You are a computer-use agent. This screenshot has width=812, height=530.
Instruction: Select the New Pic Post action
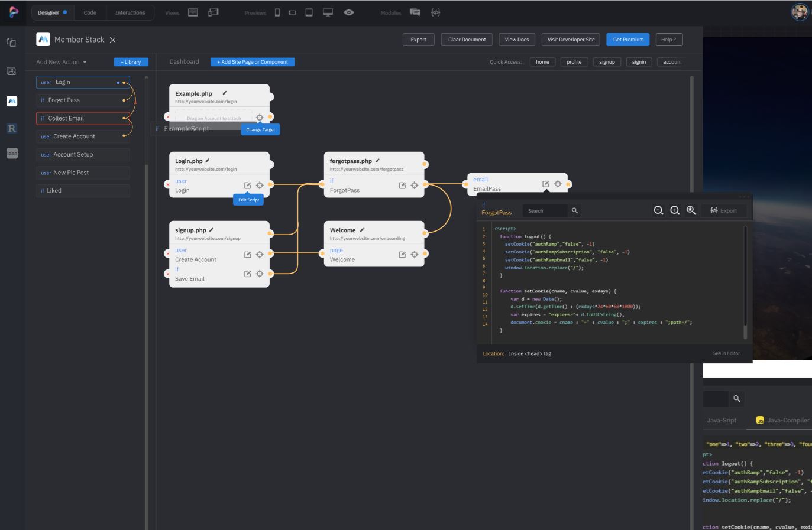83,173
